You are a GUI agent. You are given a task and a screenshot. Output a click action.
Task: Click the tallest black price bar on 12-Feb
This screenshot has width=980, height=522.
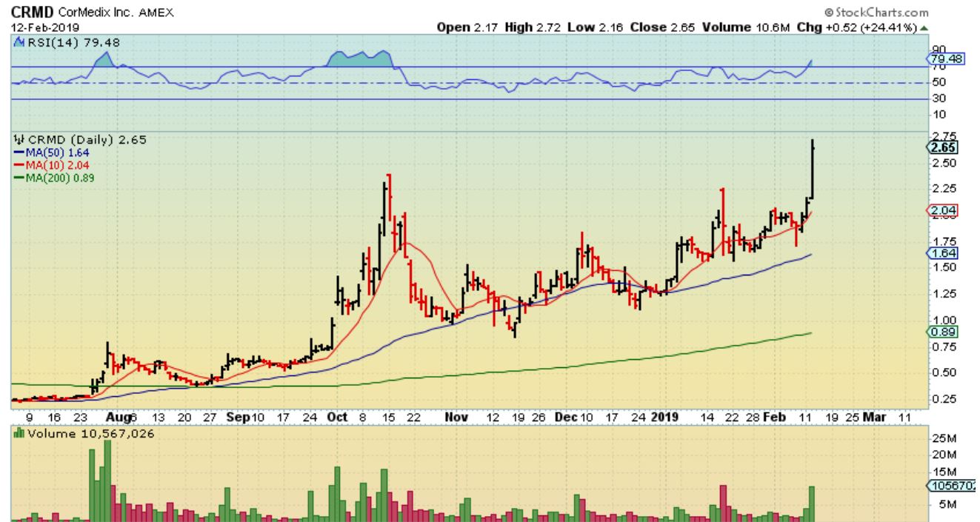pyautogui.click(x=813, y=168)
